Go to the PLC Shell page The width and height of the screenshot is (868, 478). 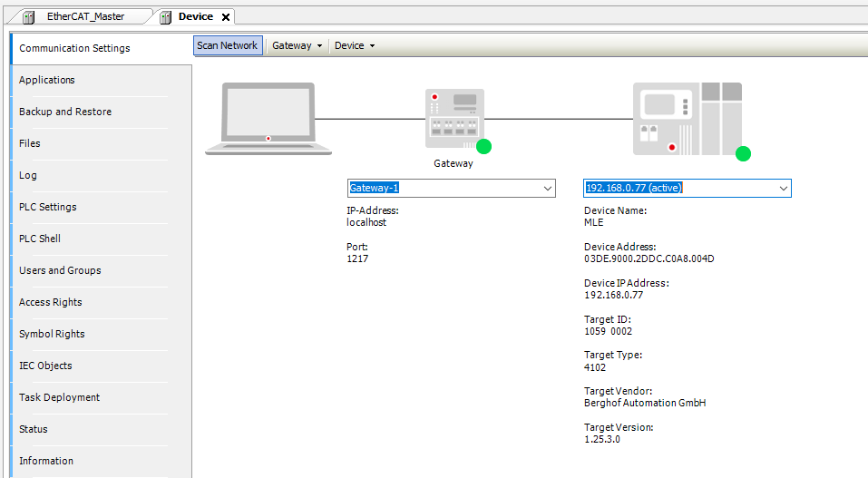point(40,239)
